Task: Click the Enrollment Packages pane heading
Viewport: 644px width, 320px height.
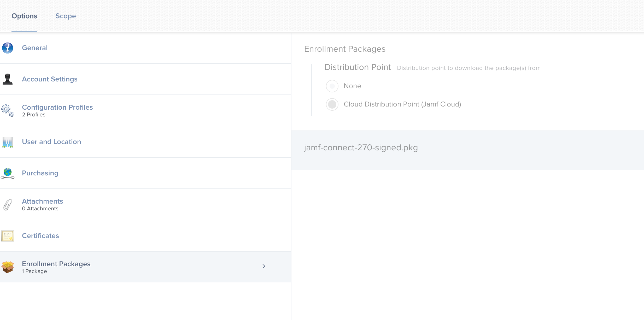Action: [345, 49]
